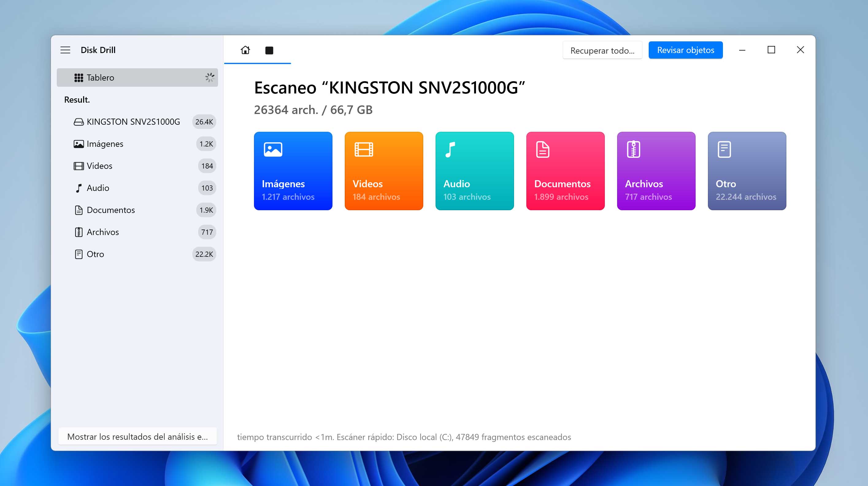
Task: Select KINGSTON SNV2S1000G in the results list
Action: pyautogui.click(x=137, y=122)
